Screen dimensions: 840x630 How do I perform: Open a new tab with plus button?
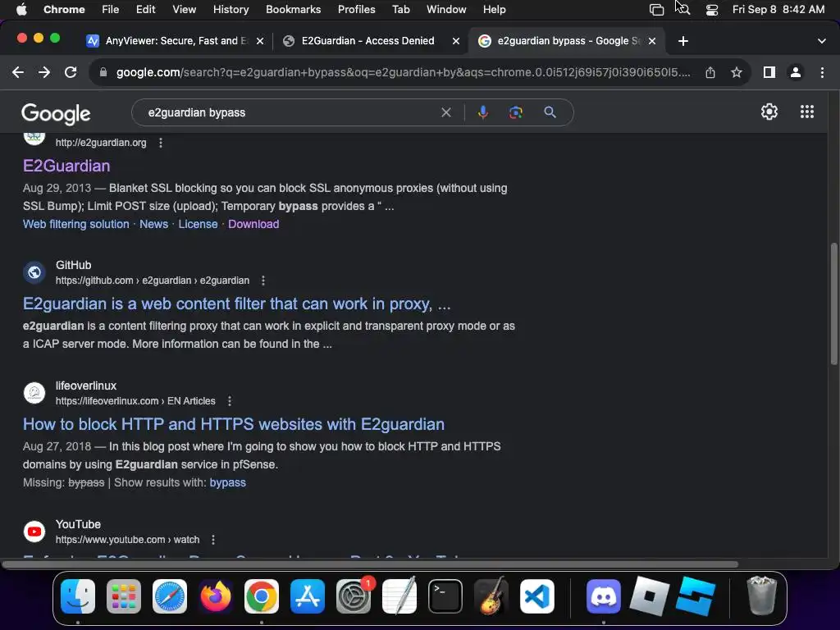point(683,41)
